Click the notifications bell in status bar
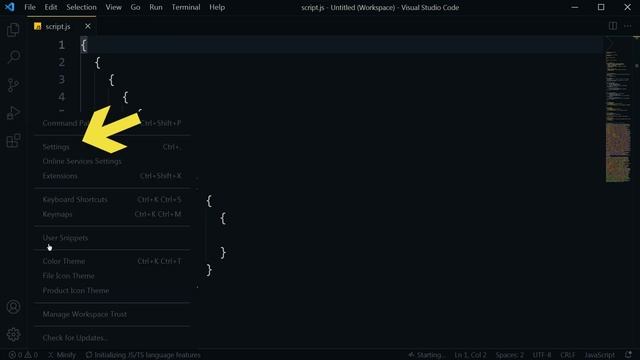640x360 pixels. coord(628,355)
